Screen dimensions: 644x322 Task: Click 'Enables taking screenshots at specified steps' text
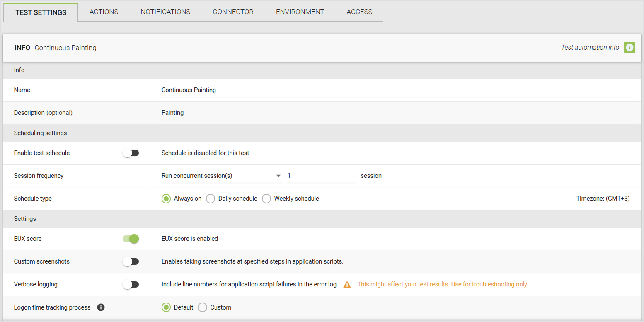point(252,261)
